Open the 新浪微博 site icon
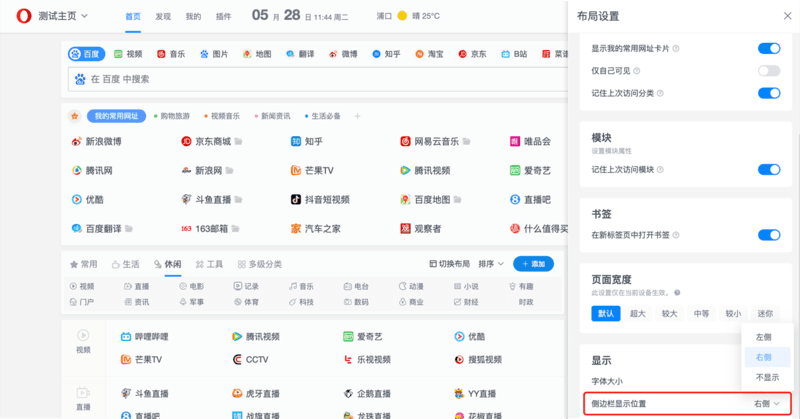Viewport: 800px width, 419px height. click(76, 141)
